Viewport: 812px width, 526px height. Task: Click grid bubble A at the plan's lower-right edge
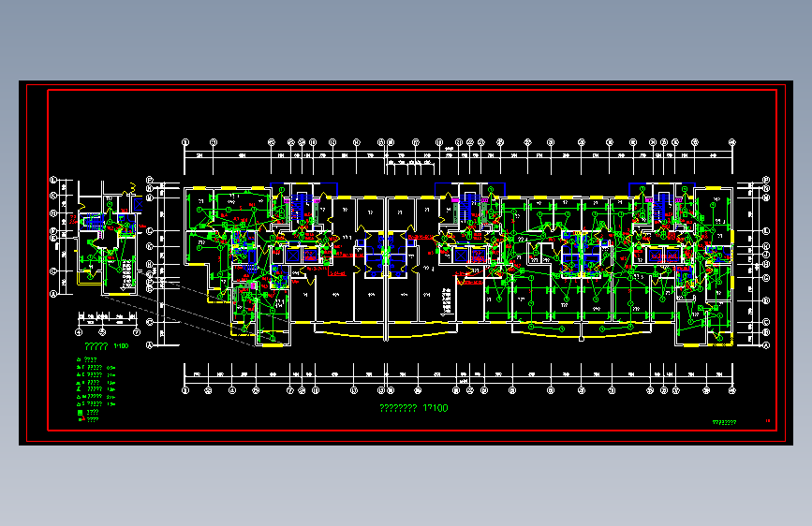766,345
